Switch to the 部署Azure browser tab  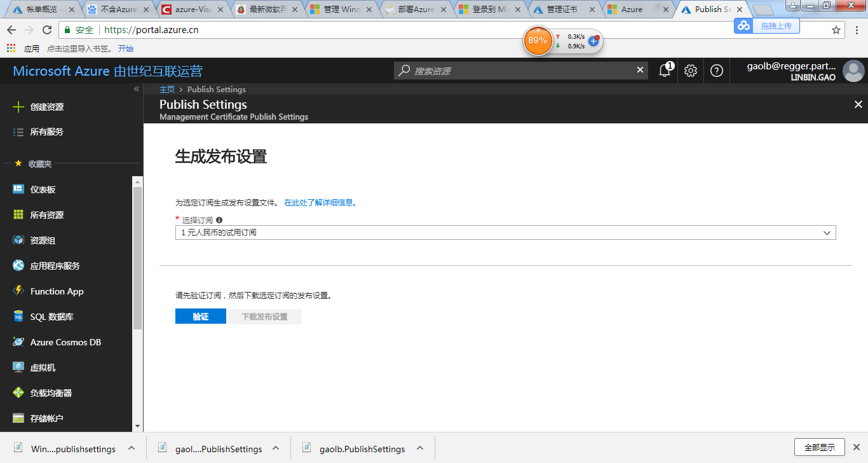tap(416, 10)
